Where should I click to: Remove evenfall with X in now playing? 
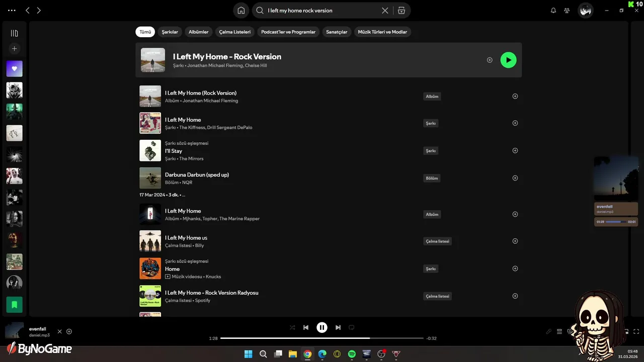pos(59,331)
